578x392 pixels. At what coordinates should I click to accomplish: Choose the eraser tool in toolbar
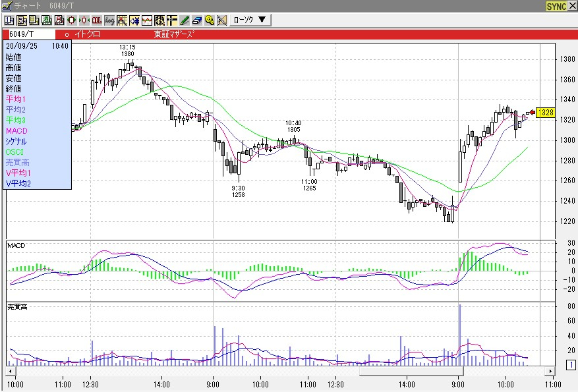click(197, 20)
